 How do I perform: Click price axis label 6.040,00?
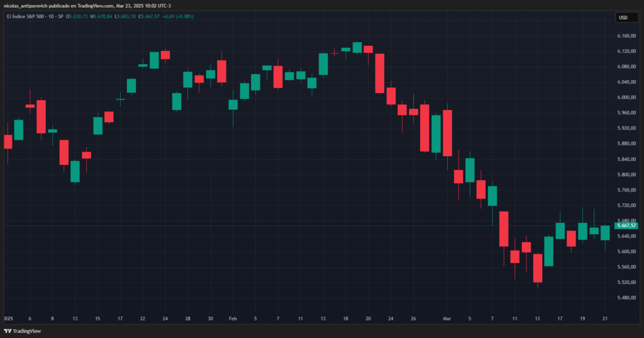[x=626, y=82]
